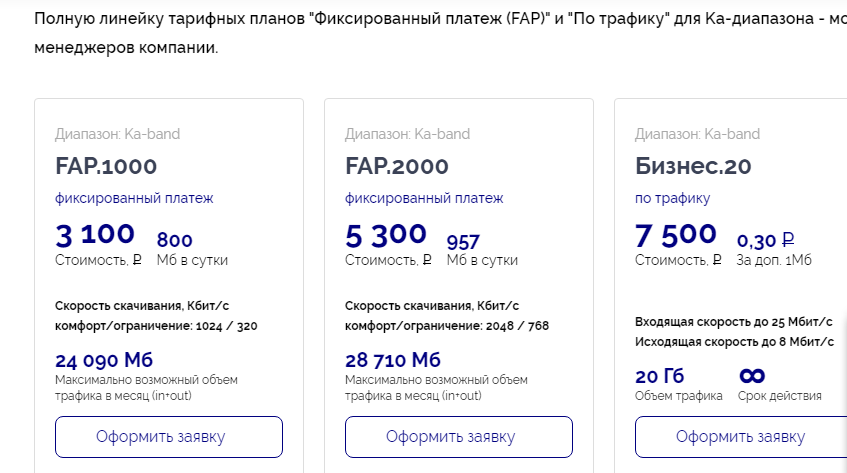Click по трафику label under Бизнес.20
This screenshot has width=847, height=473.
[x=673, y=198]
